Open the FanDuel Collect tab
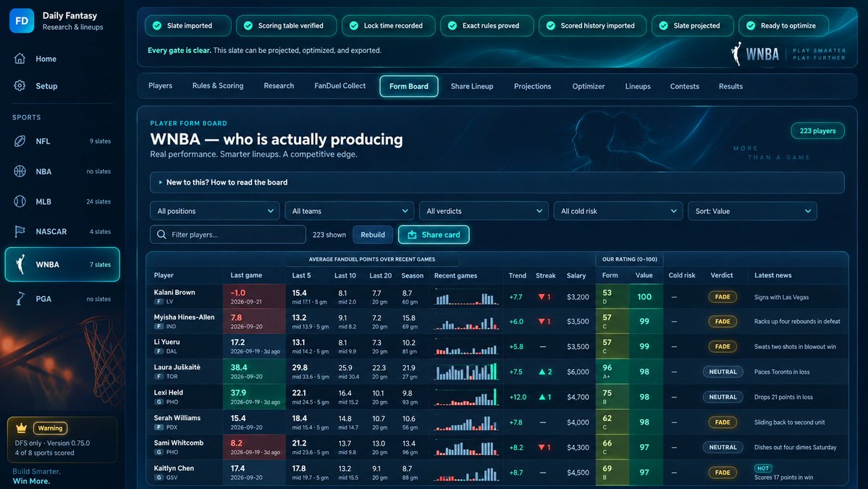The width and height of the screenshot is (868, 489). [340, 85]
